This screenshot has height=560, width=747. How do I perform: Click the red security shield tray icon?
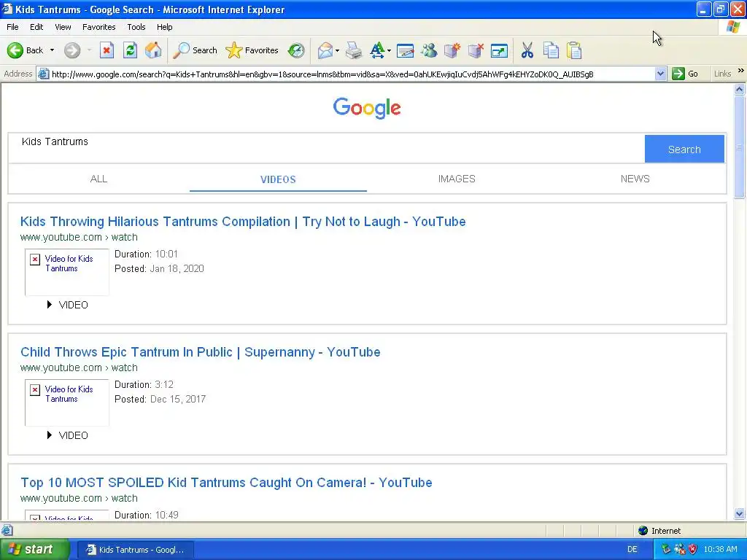693,550
